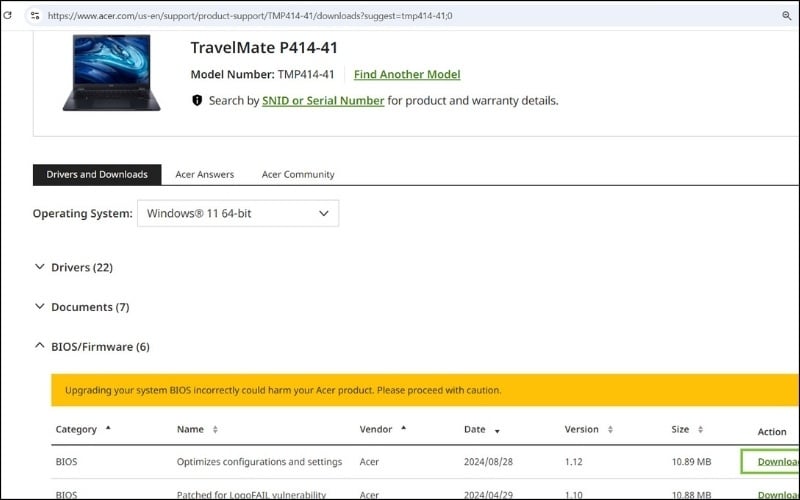Select the Drivers and Downloads tab

coord(97,174)
